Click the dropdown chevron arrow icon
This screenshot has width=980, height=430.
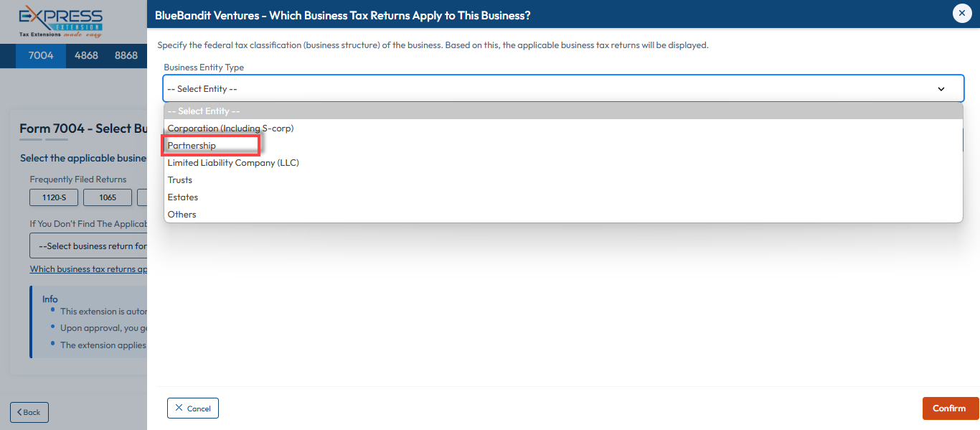click(941, 89)
